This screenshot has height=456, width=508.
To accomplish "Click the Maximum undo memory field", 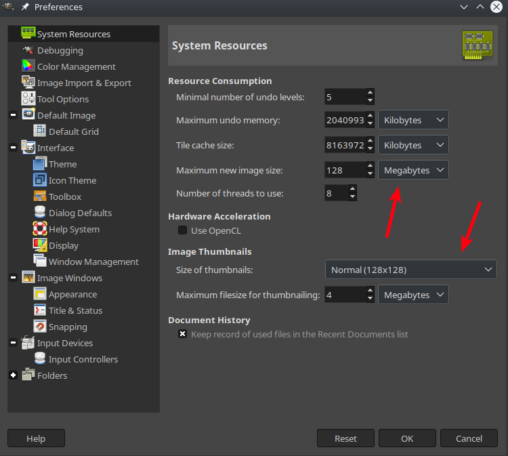I will pyautogui.click(x=345, y=120).
